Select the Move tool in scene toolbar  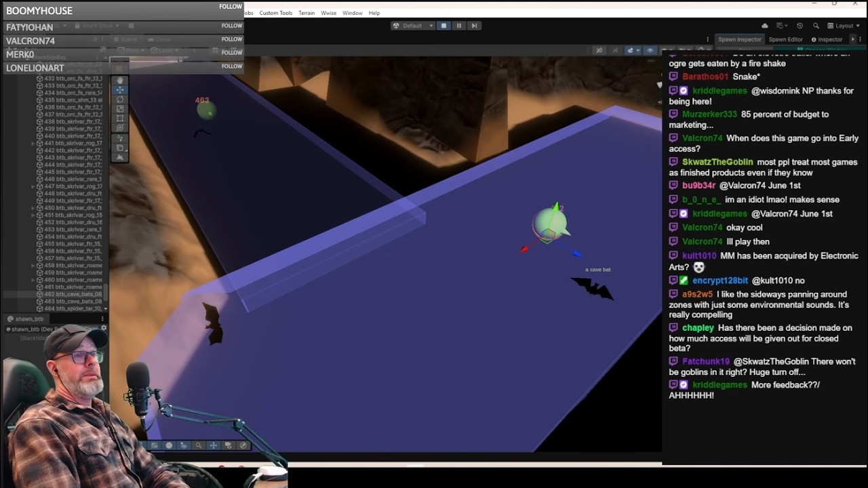tap(120, 89)
